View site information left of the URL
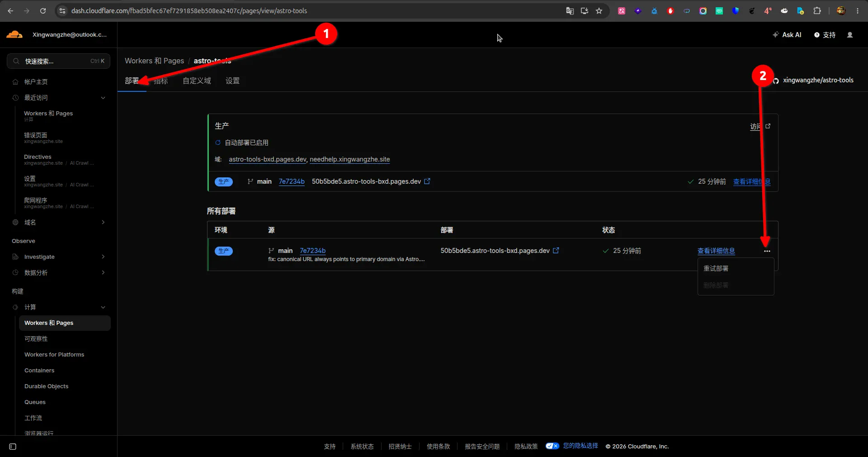The width and height of the screenshot is (868, 457). pyautogui.click(x=62, y=11)
